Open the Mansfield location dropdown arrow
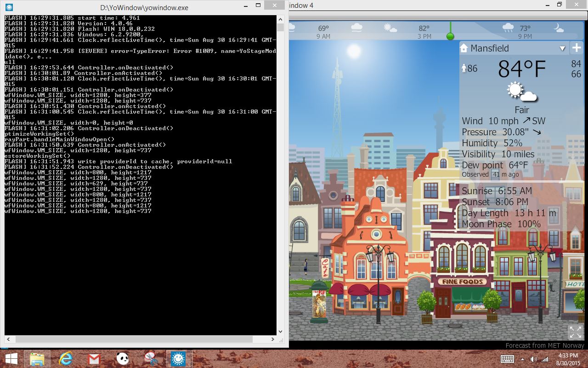This screenshot has height=368, width=588. [562, 48]
